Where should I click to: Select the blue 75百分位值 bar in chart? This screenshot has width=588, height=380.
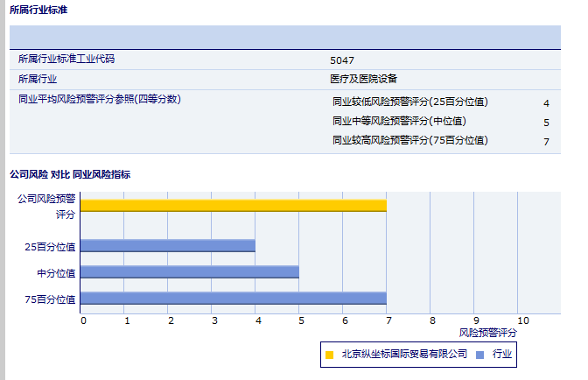coord(233,299)
